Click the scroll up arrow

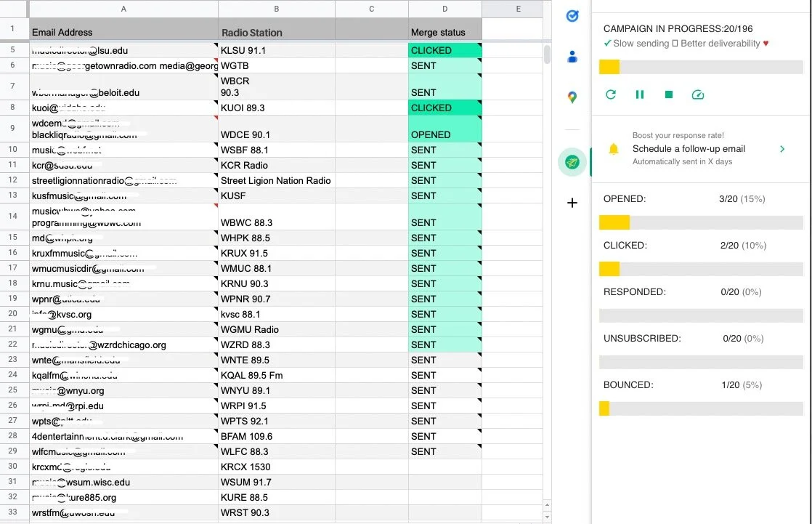(x=547, y=505)
